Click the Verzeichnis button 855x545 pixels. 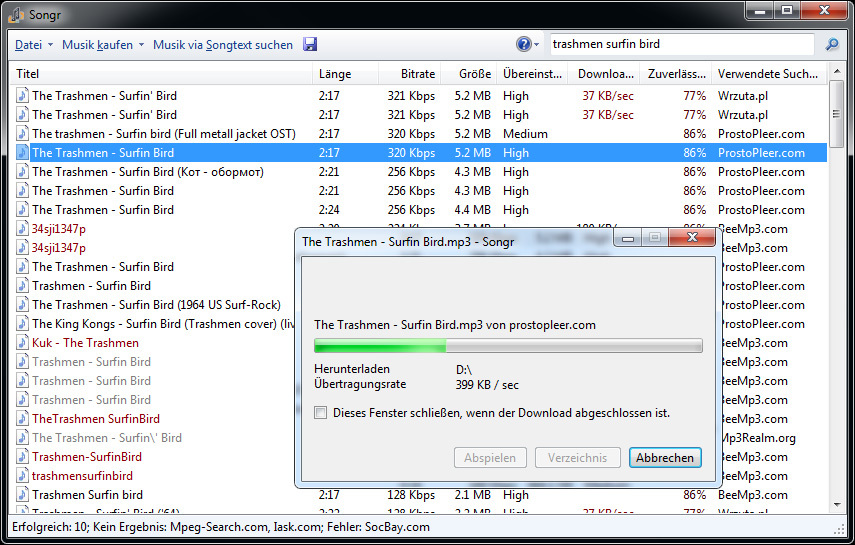tap(577, 458)
